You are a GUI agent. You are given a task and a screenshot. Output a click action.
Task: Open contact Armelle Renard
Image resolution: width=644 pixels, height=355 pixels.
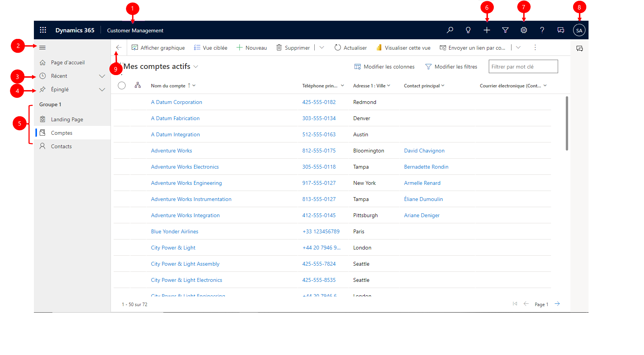(x=422, y=183)
